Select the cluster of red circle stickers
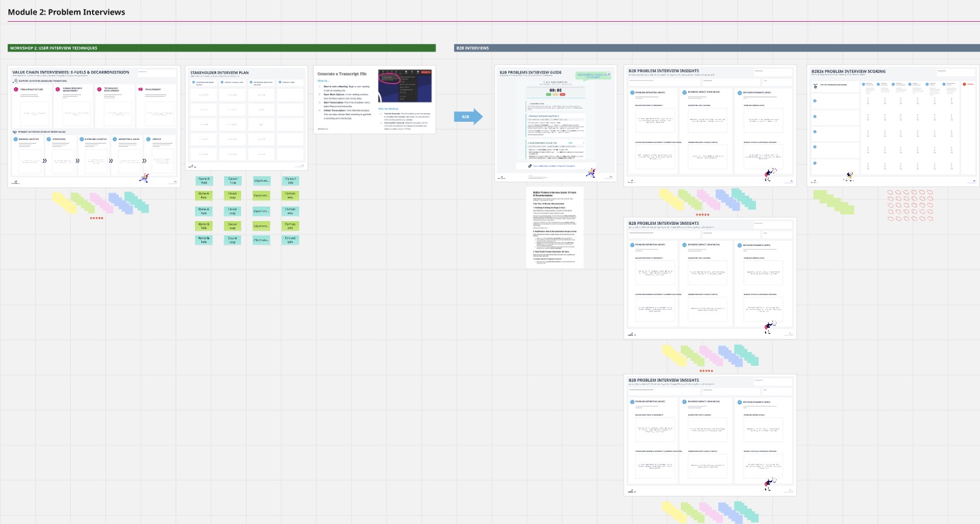Viewport: 980px width, 524px height. (x=910, y=205)
